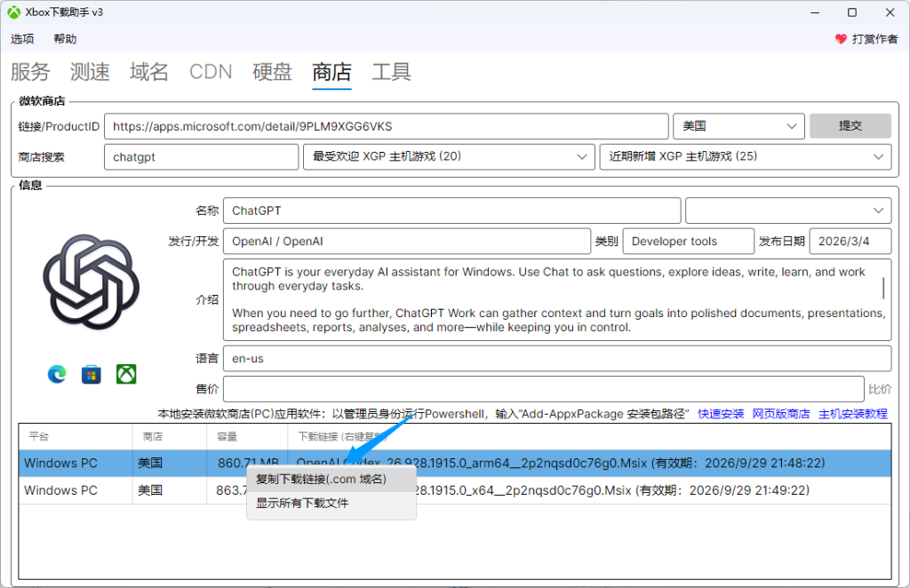The image size is (910, 588).
Task: Switch to the 测速 tab
Action: point(90,72)
